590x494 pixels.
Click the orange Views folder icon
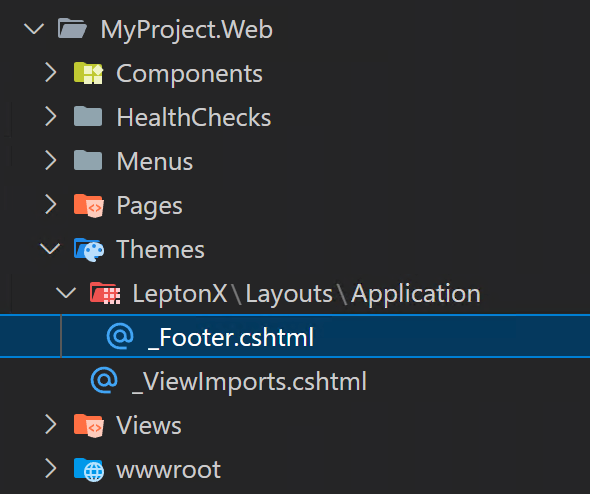coord(89,426)
